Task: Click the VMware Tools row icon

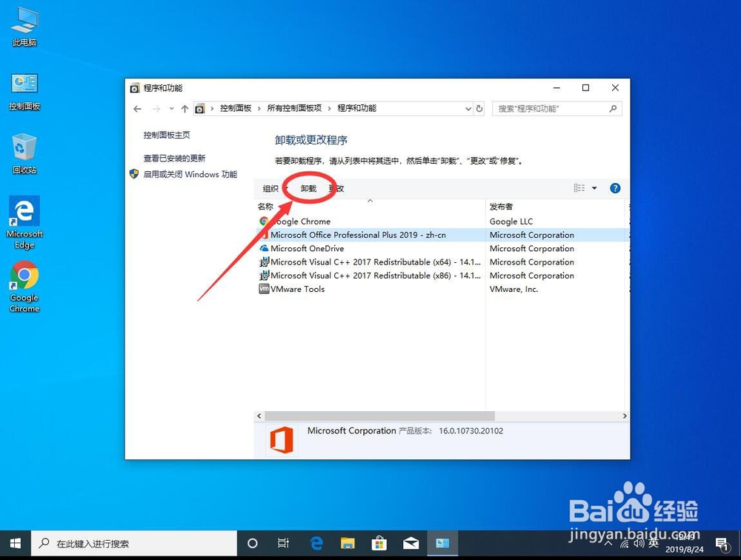Action: [x=264, y=289]
